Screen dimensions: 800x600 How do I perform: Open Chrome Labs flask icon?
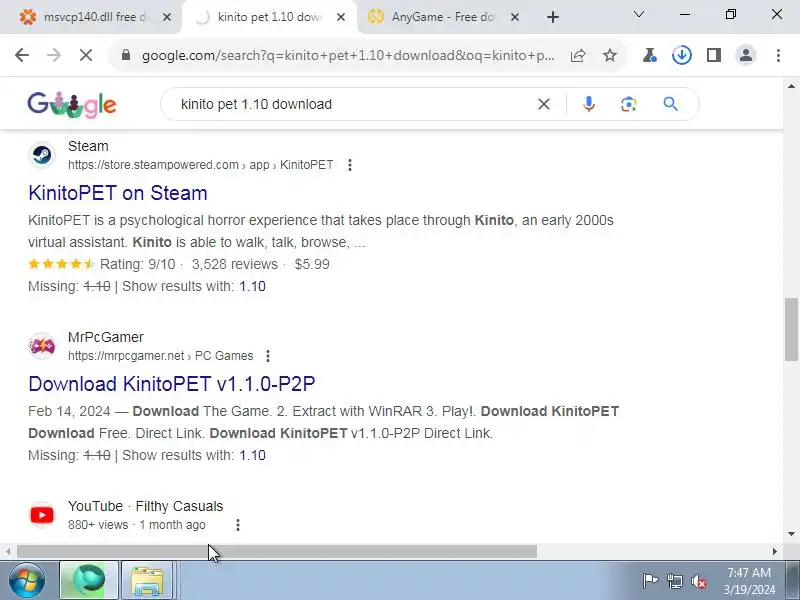coord(649,55)
